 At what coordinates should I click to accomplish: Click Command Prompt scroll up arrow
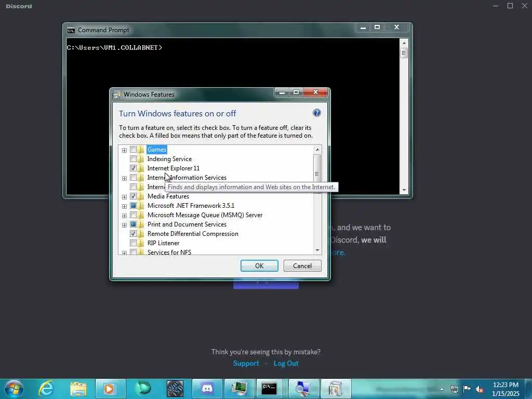click(404, 43)
